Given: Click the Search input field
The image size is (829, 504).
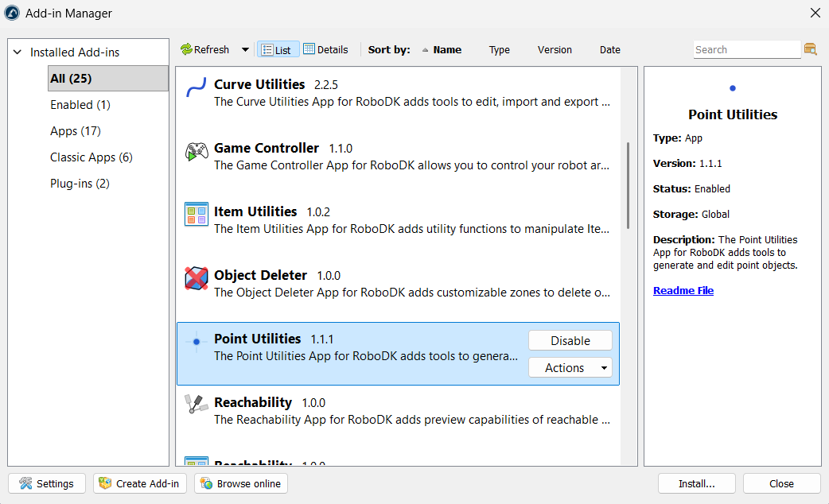Looking at the screenshot, I should [746, 49].
